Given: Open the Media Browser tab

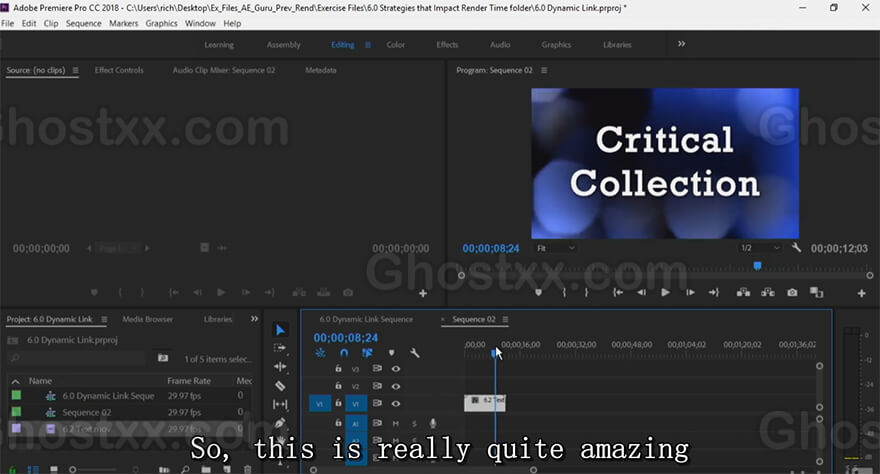Looking at the screenshot, I should pos(148,319).
